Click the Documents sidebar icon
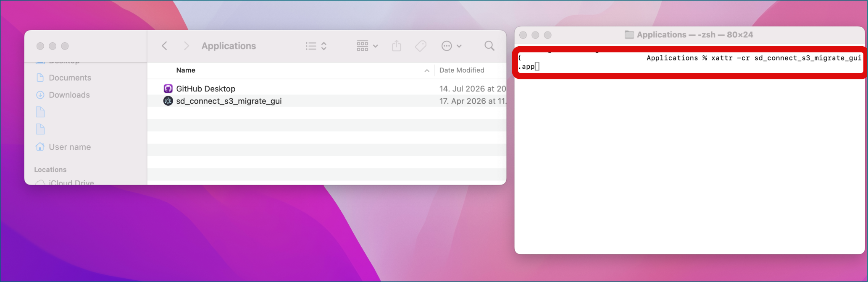The height and width of the screenshot is (282, 868). [40, 78]
